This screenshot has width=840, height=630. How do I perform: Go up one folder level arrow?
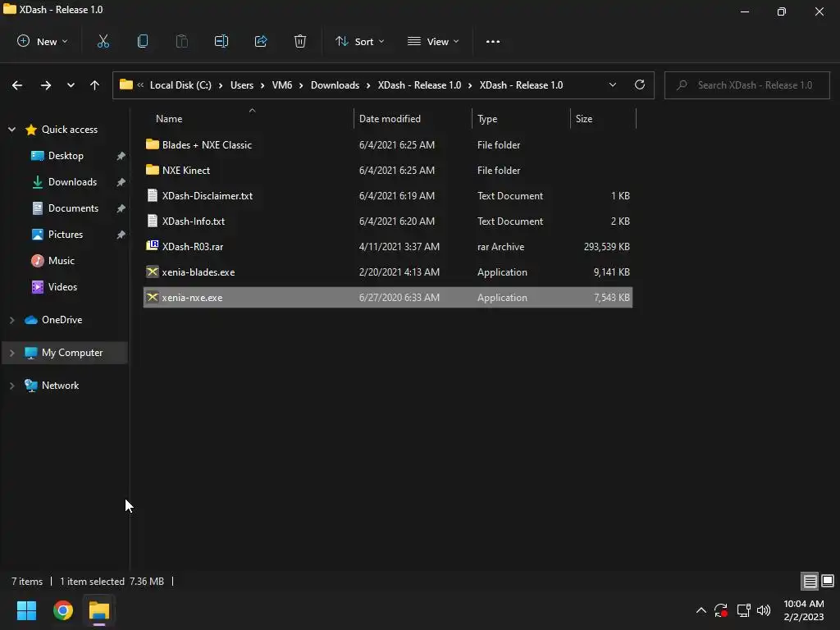[95, 85]
